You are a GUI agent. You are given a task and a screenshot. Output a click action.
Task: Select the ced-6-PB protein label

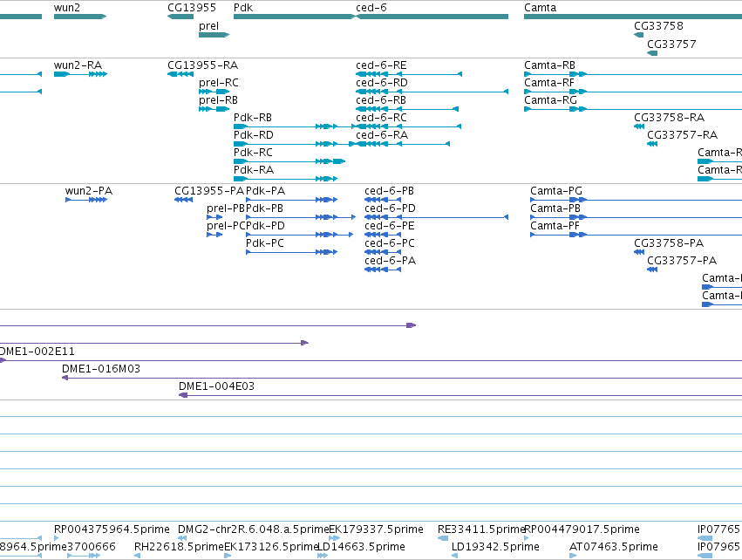coord(389,191)
